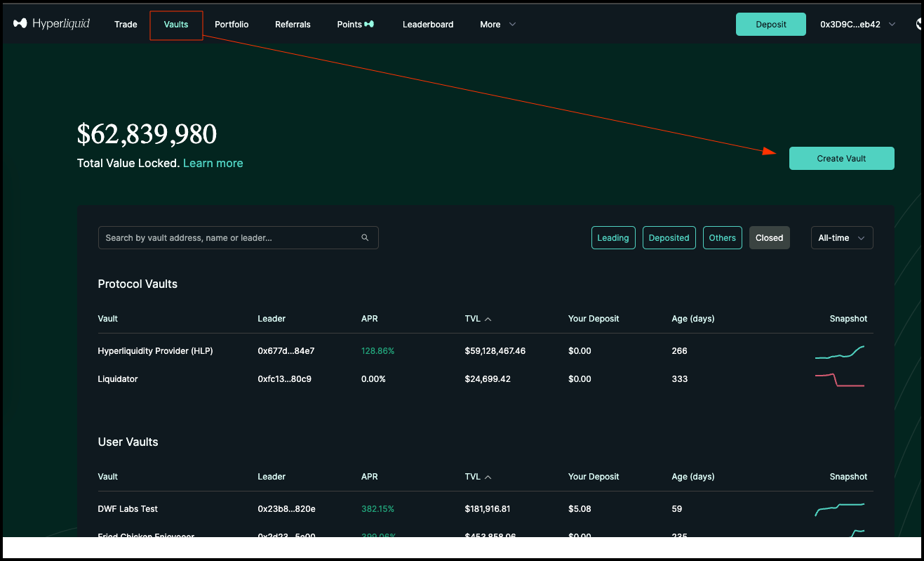This screenshot has height=561, width=924.
Task: Toggle the Leading filter
Action: 612,238
